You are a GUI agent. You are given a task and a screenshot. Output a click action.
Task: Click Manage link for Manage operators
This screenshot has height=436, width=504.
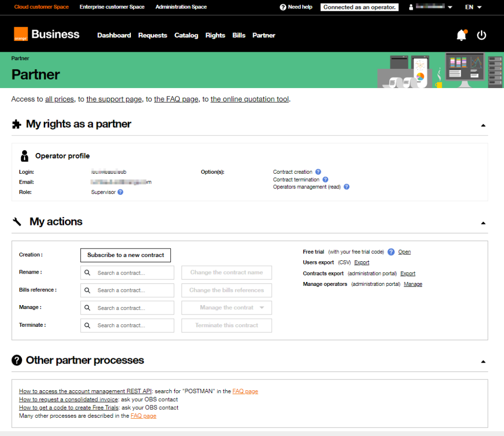click(413, 284)
